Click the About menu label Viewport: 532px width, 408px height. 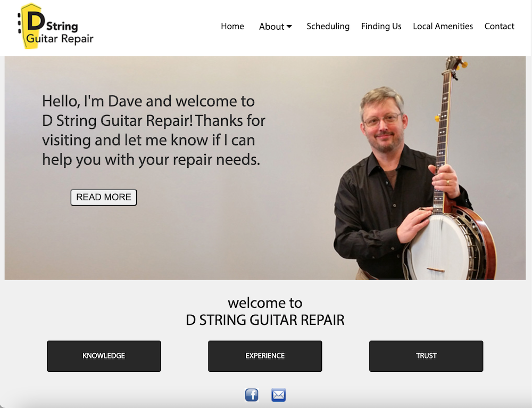271,27
